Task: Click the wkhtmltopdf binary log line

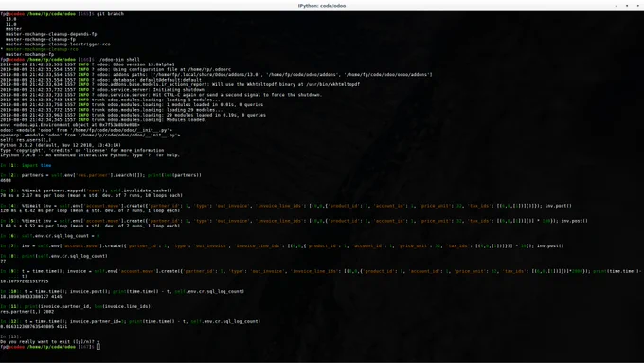Action: tap(180, 84)
